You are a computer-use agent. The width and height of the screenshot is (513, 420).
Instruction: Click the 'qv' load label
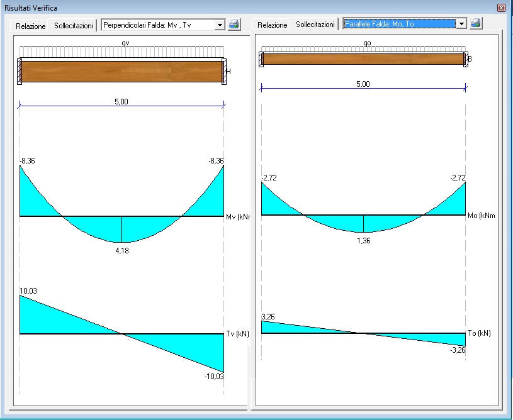coord(125,43)
